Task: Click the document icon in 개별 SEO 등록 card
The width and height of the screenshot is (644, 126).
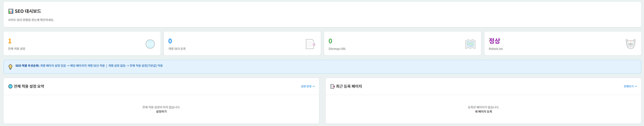Action: coord(310,44)
